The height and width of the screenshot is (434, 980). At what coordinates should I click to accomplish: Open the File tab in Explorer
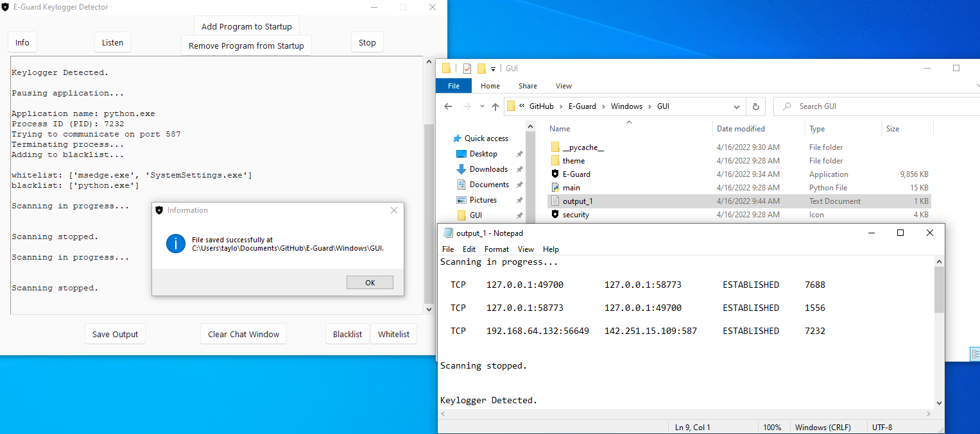pos(454,86)
